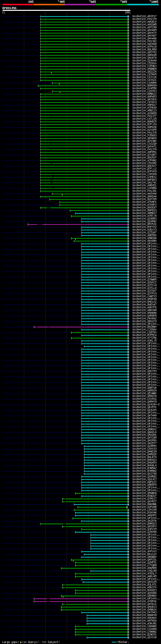Open hit UniRef100_A9U6C4
The height and width of the screenshot is (644, 161).
point(144,22)
